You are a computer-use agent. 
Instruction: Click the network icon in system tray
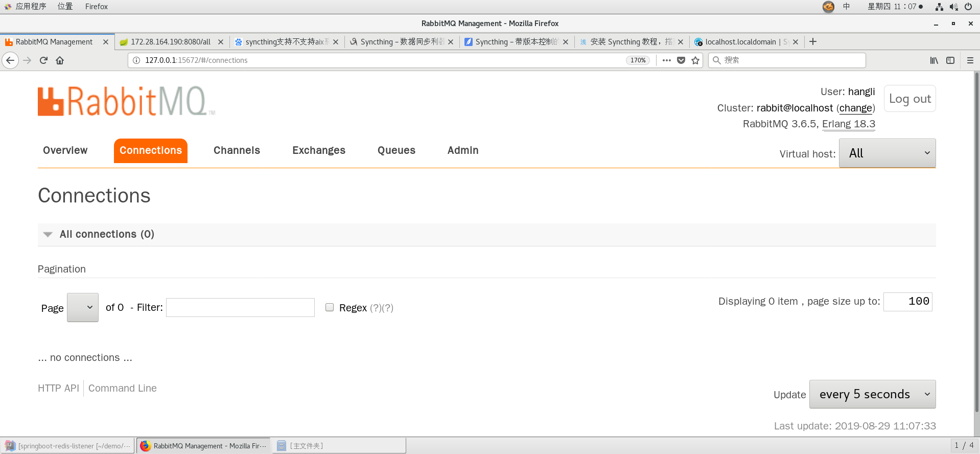coord(939,7)
